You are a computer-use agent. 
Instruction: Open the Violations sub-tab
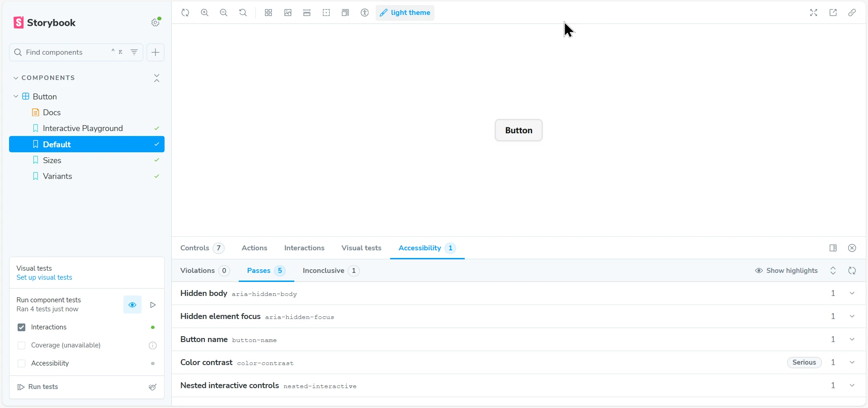198,271
